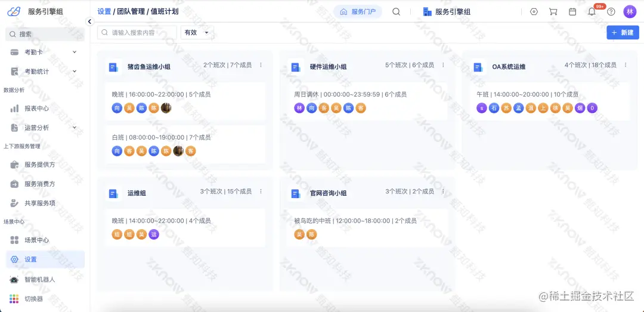
Task: Open 场景中心 grid icon
Action: point(14,240)
